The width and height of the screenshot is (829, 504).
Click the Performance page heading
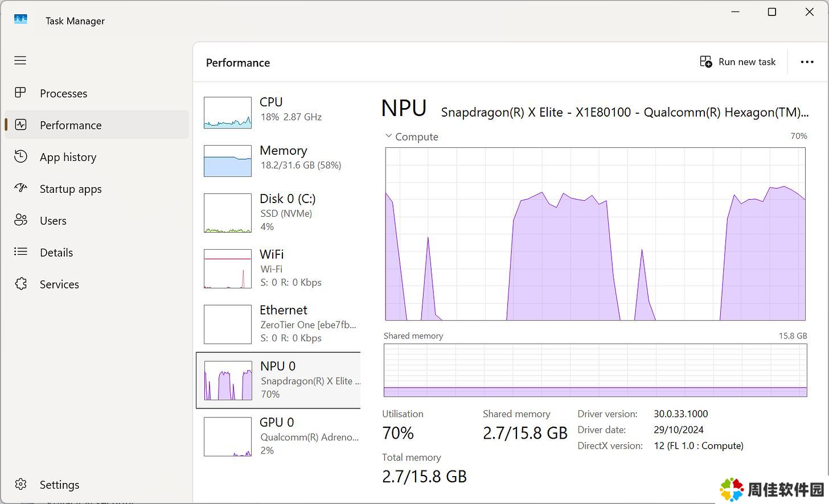pyautogui.click(x=238, y=63)
